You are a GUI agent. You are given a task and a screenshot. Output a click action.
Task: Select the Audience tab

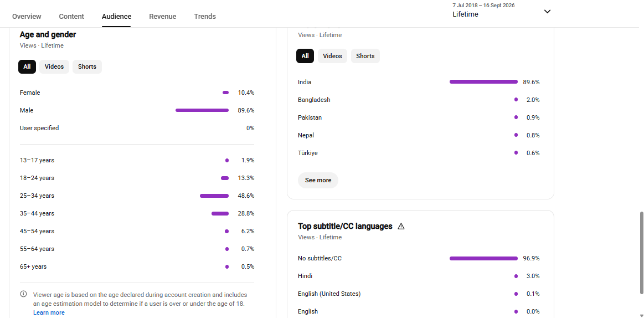pyautogui.click(x=117, y=17)
